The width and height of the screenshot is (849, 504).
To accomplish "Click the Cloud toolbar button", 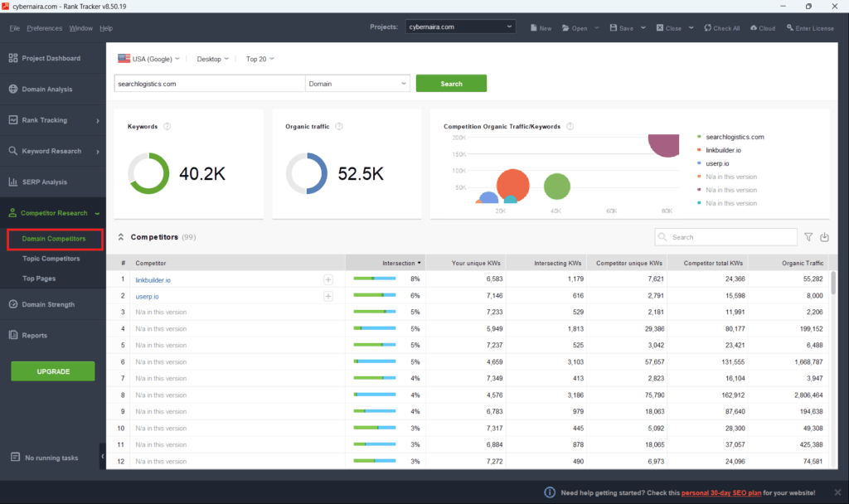I will point(763,28).
